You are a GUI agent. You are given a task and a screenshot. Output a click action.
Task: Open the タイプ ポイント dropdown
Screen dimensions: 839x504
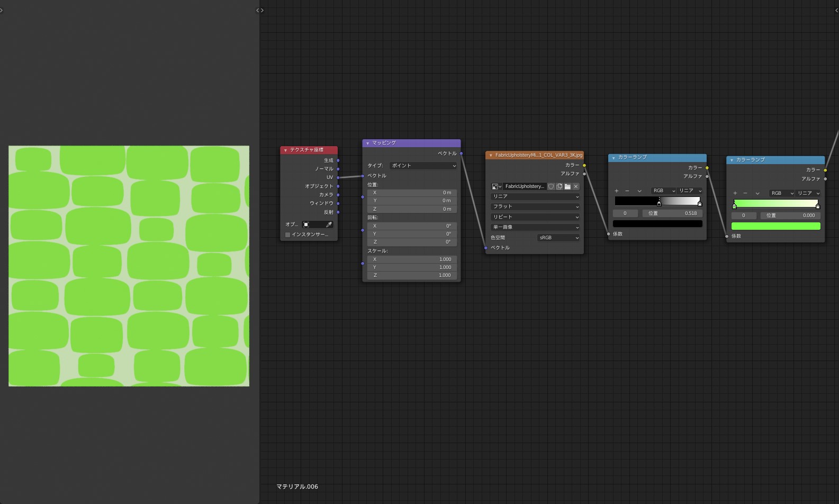coord(423,166)
